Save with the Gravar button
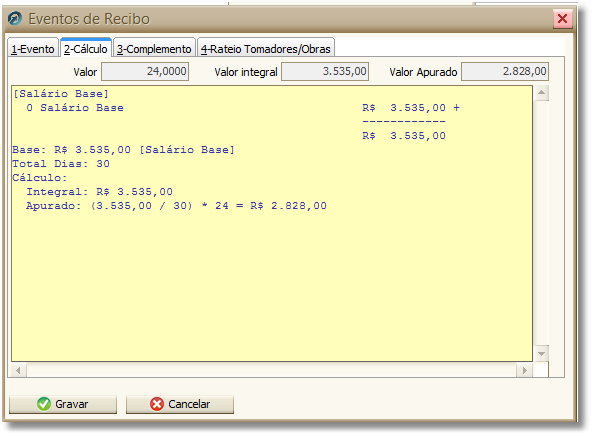Screen dimensions: 592x436 63,404
